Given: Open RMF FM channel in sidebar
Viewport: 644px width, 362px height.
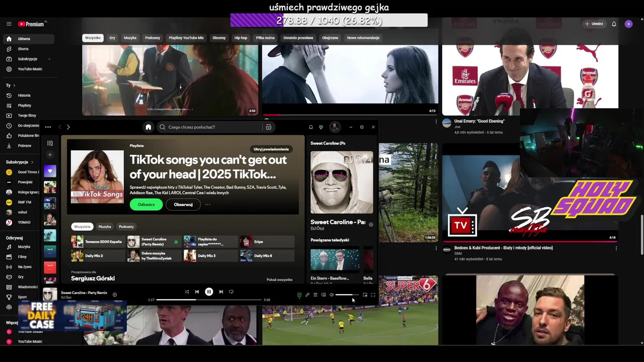Looking at the screenshot, I should coord(24,202).
